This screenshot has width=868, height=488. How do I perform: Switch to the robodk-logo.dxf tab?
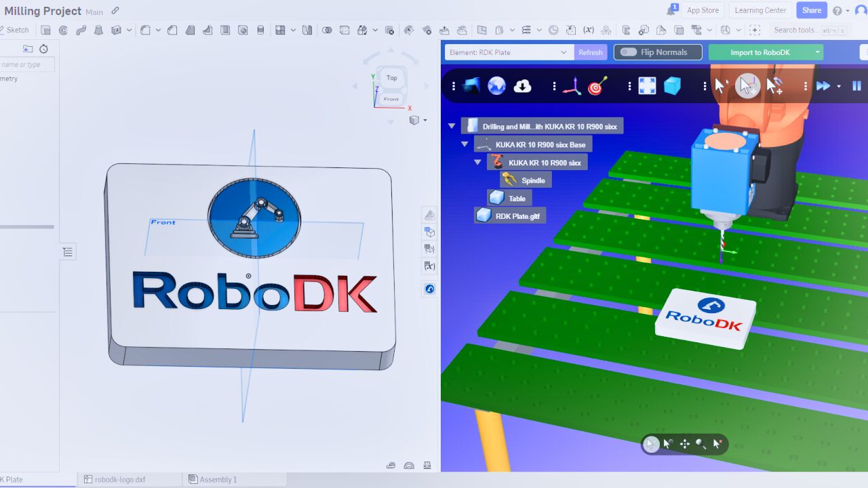[120, 479]
